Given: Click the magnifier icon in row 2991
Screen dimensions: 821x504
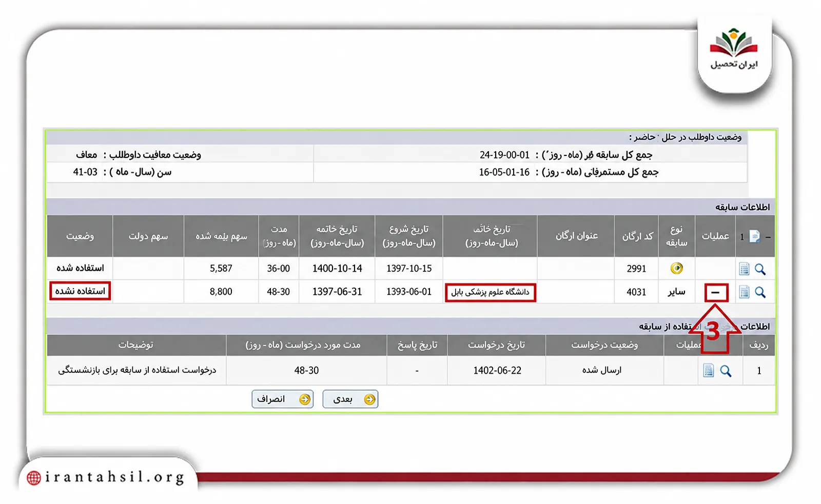Looking at the screenshot, I should tap(760, 269).
